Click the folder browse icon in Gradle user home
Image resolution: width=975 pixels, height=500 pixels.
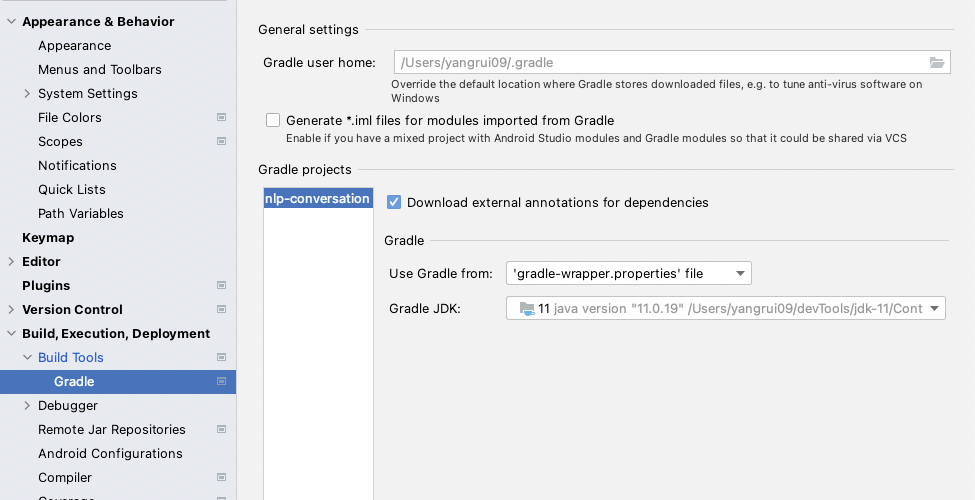(x=936, y=63)
